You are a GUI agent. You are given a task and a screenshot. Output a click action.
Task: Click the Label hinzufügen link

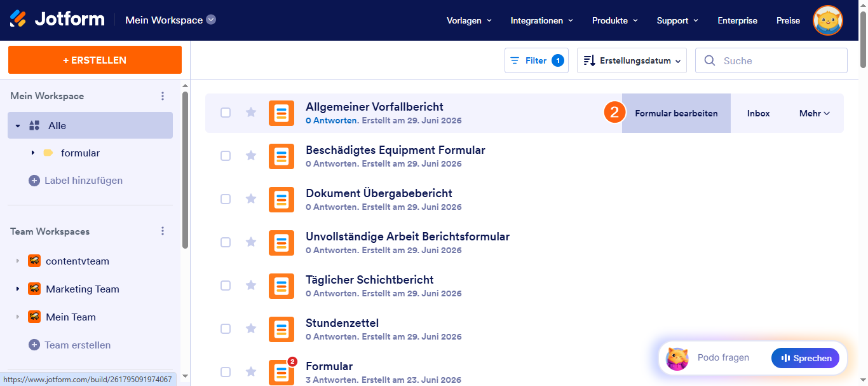(x=83, y=181)
